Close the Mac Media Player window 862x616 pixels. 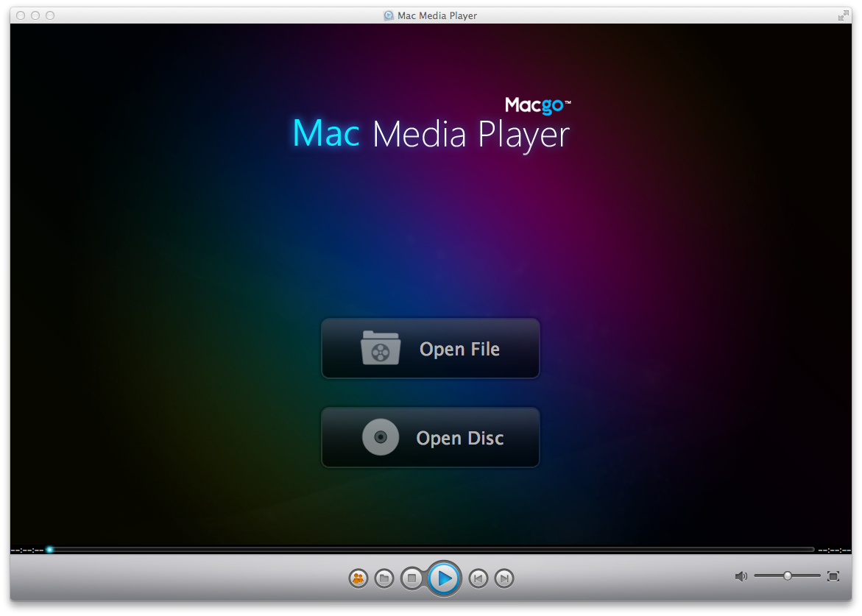[21, 15]
